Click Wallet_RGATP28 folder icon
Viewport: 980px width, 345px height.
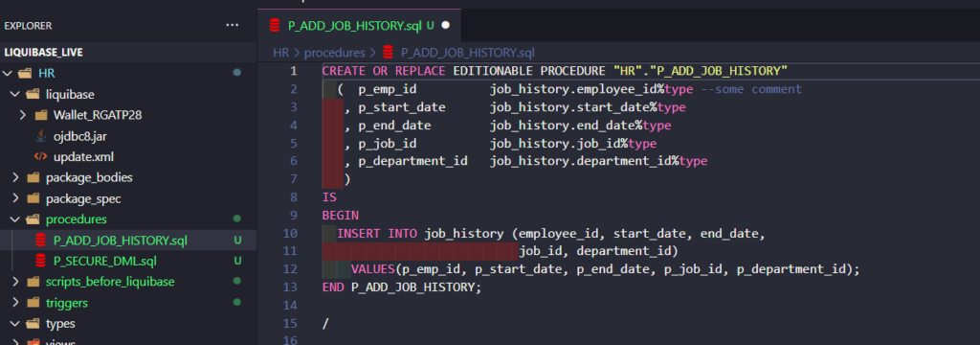point(40,115)
